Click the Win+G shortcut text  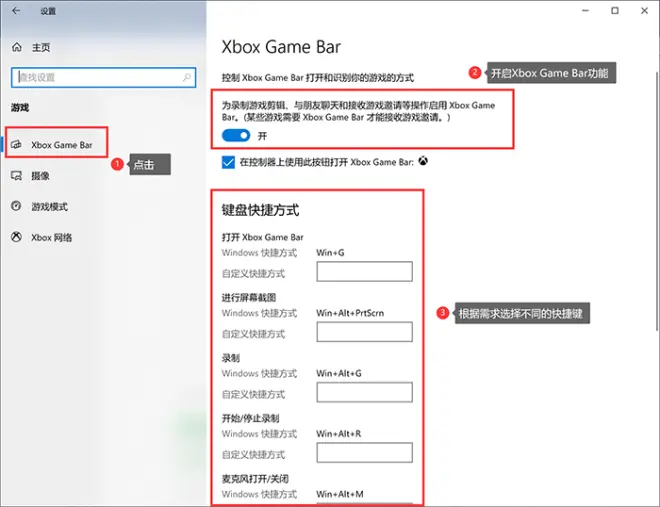click(330, 252)
